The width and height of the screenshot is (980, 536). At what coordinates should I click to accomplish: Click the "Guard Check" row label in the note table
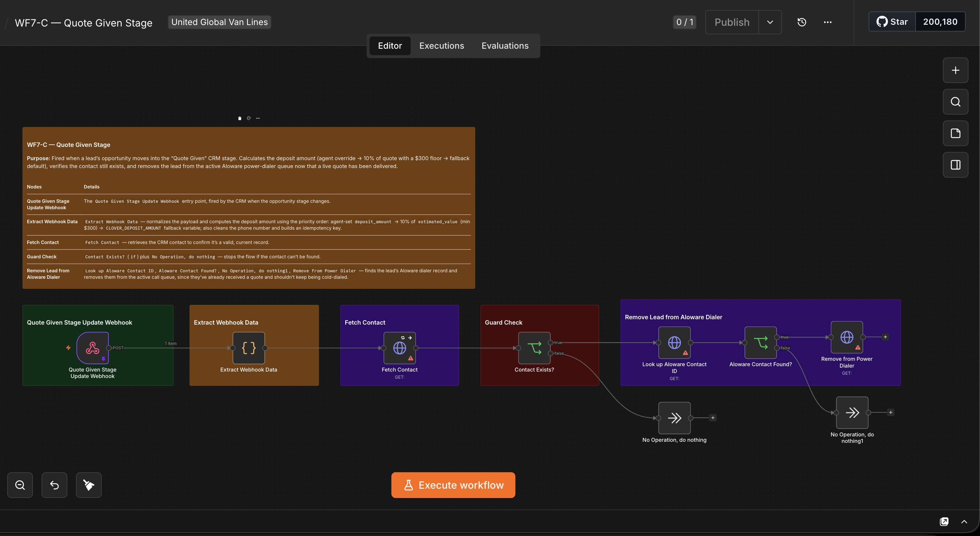(x=42, y=257)
